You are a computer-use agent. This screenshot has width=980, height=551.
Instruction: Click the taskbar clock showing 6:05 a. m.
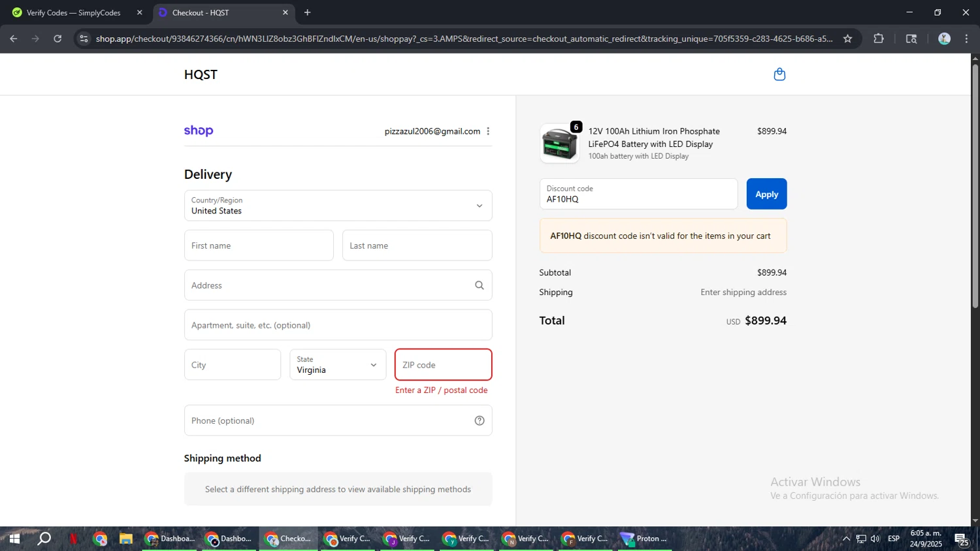926,539
